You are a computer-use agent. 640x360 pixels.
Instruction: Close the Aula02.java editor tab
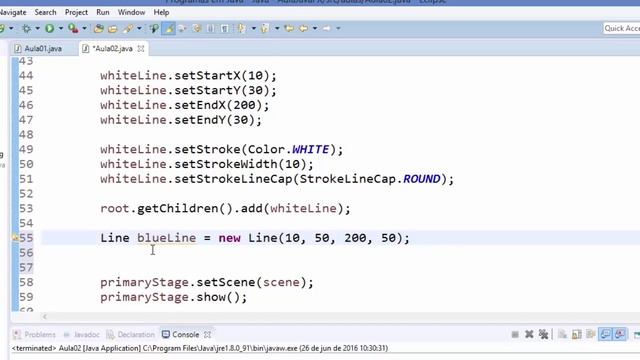click(141, 49)
